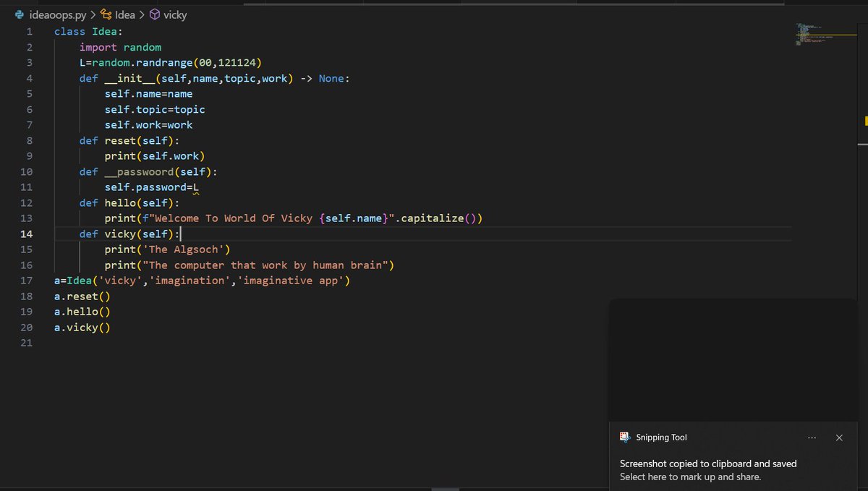Screen dimensions: 868x491
Task: Open ideaoops.py in the breadcrumb
Action: 57,14
